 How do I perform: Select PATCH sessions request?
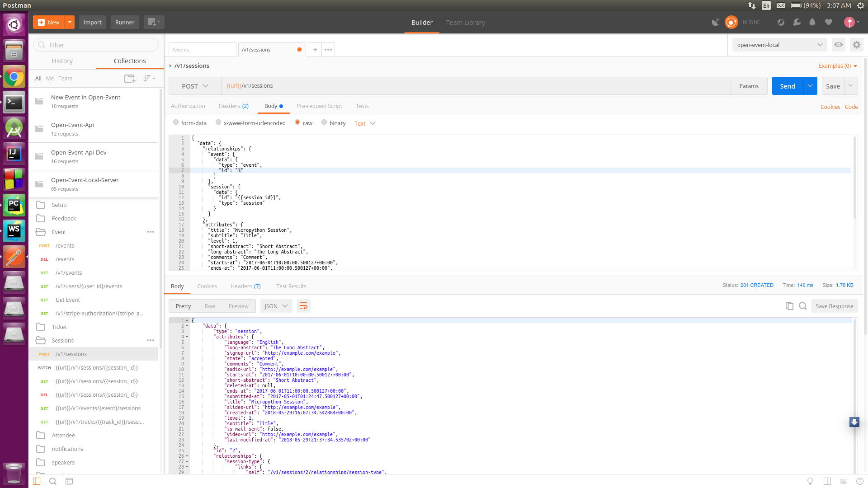point(94,367)
